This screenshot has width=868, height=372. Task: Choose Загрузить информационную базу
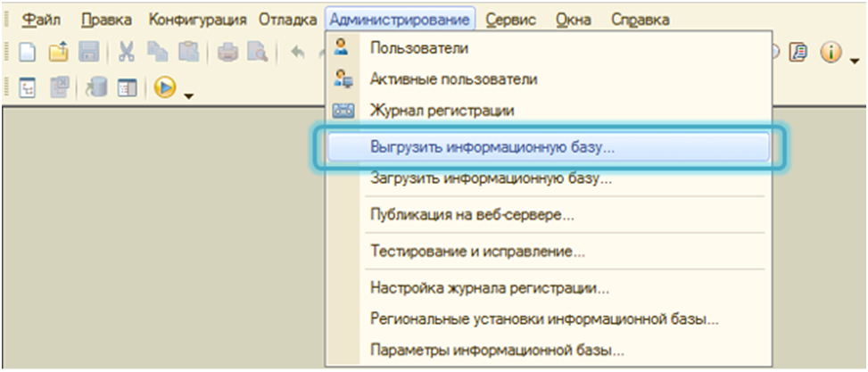(548, 178)
